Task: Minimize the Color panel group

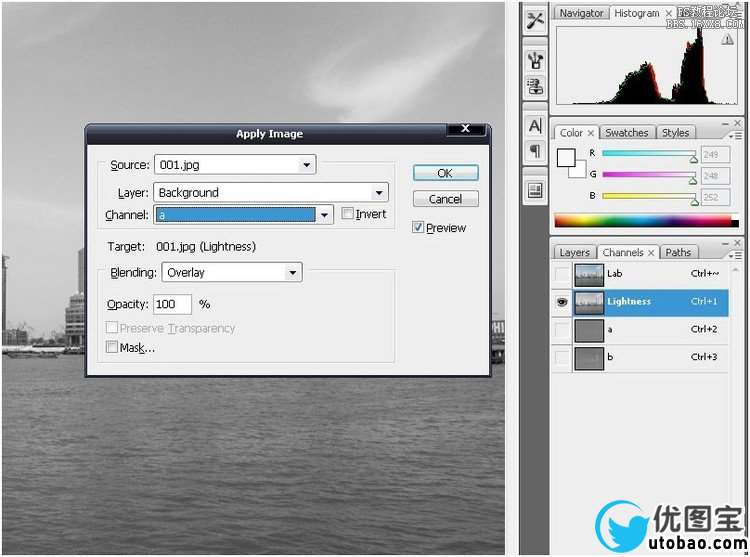Action: (725, 123)
